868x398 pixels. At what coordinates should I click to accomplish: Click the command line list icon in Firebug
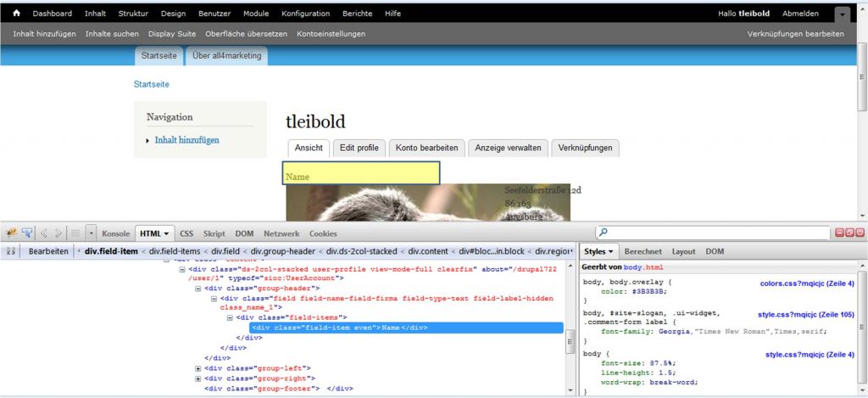[x=75, y=233]
